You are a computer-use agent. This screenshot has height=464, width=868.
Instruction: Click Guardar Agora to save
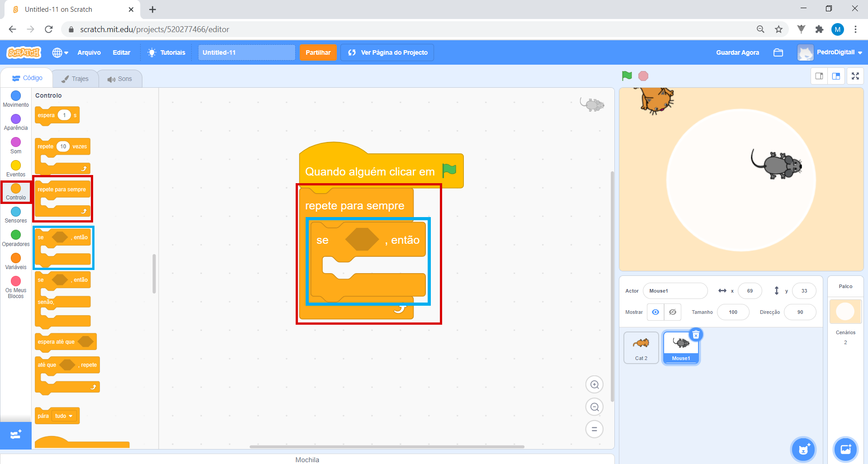tap(737, 52)
